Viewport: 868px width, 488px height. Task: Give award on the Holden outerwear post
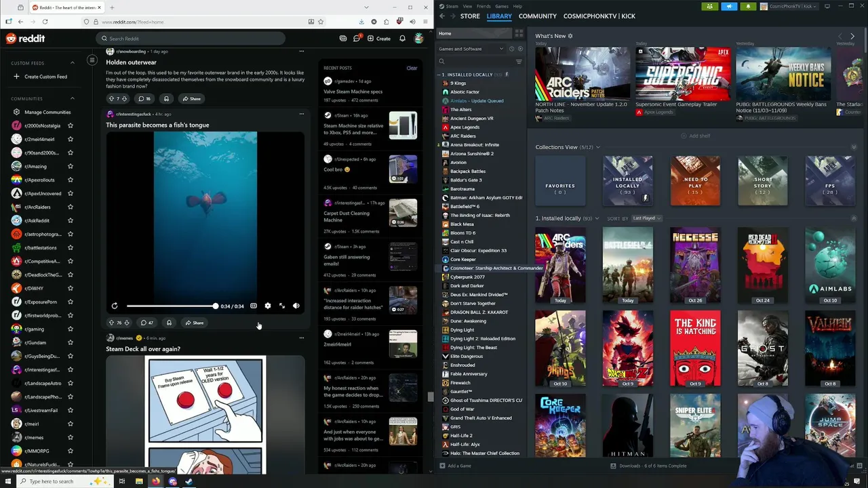(x=166, y=99)
